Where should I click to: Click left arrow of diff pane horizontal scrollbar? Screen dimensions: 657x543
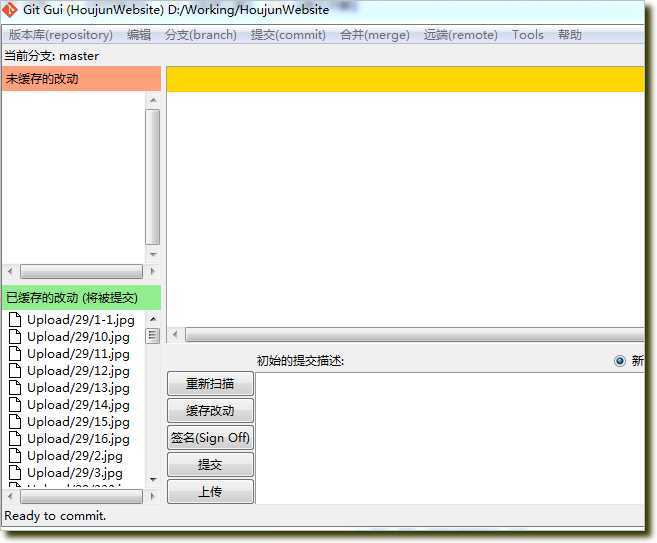pyautogui.click(x=175, y=334)
